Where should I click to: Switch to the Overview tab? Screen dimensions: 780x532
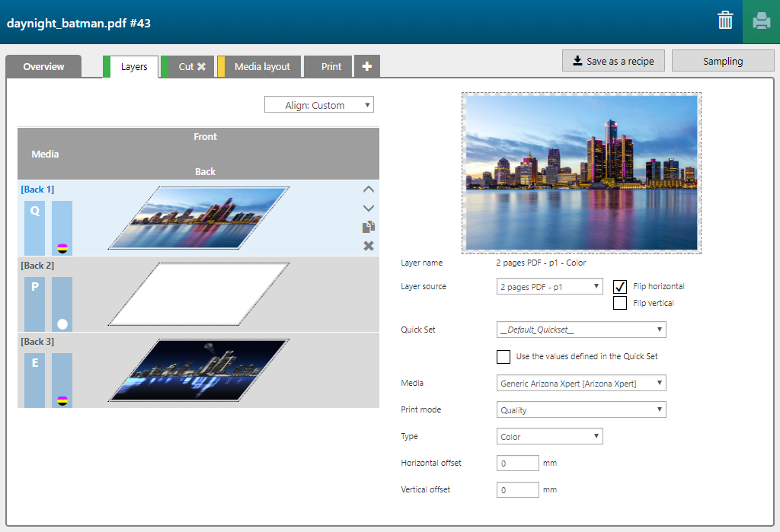43,67
